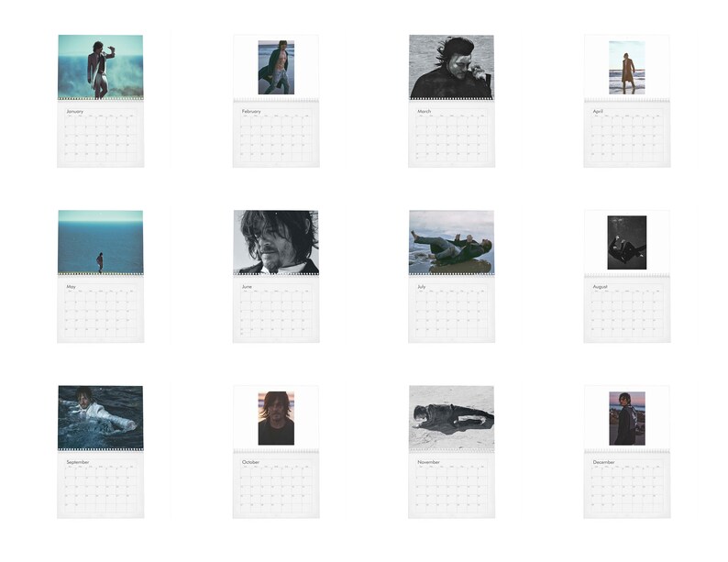This screenshot has width=728, height=562.
Task: Select the June close-up portrait photo
Action: 276,242
